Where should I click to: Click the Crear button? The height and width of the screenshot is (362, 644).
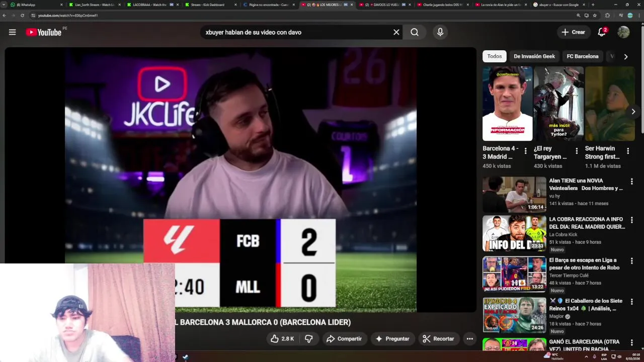(x=573, y=32)
